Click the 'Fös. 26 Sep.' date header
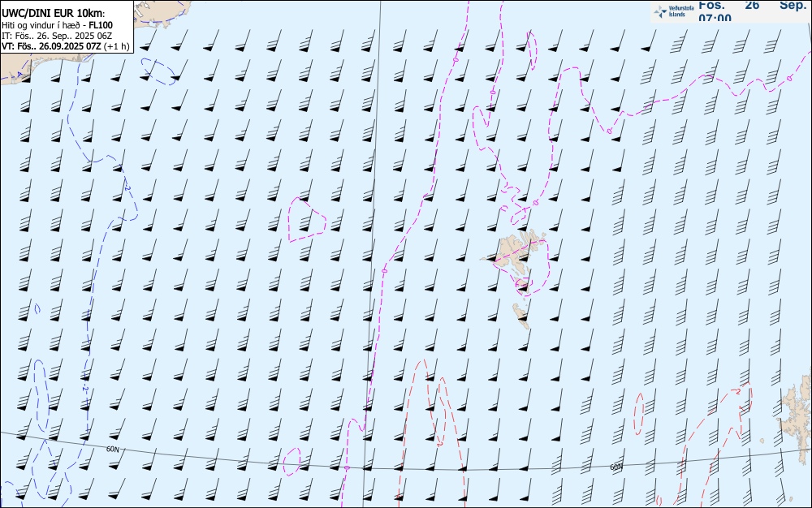 point(752,5)
